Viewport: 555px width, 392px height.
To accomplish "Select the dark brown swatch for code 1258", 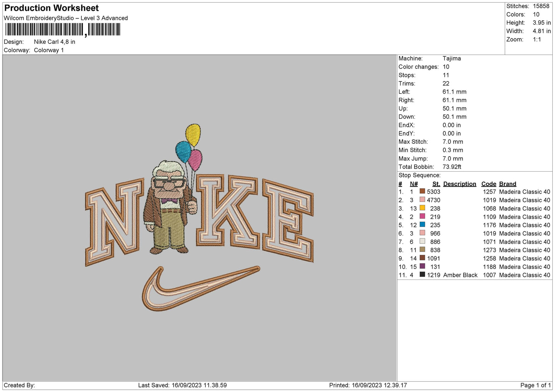I will (422, 258).
